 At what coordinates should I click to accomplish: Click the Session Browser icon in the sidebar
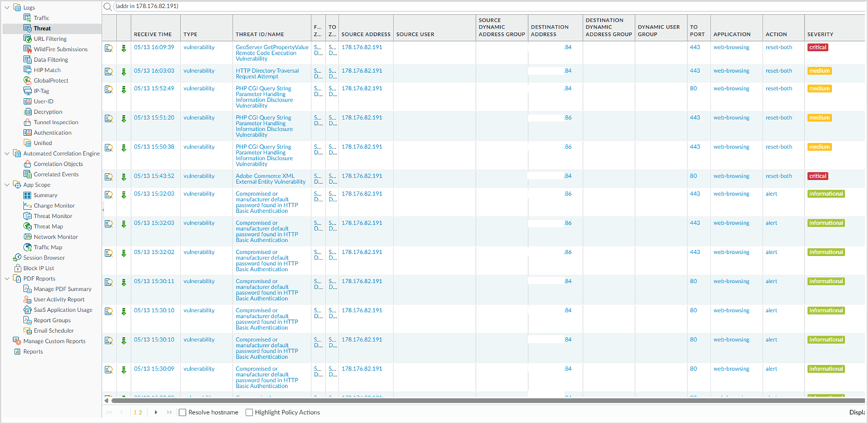click(x=17, y=258)
